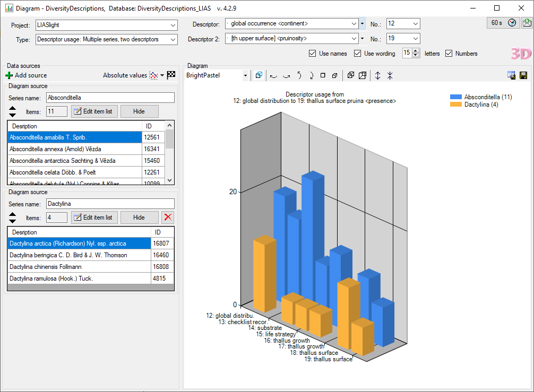The width and height of the screenshot is (534, 392).
Task: Toggle the Use wording checkbox
Action: (x=357, y=54)
